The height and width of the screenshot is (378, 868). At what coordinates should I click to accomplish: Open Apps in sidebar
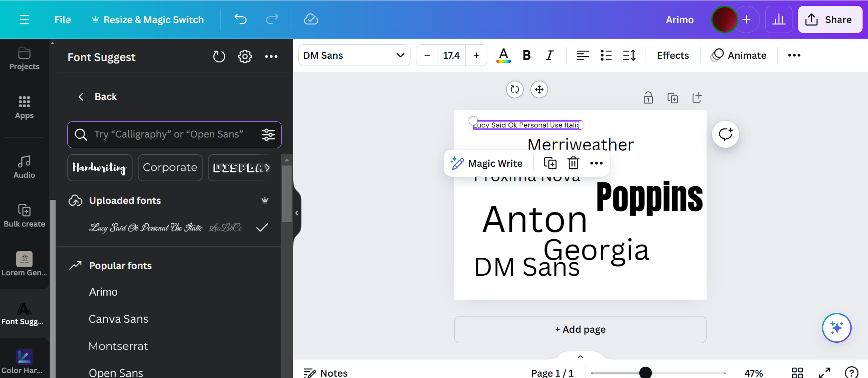click(x=24, y=108)
